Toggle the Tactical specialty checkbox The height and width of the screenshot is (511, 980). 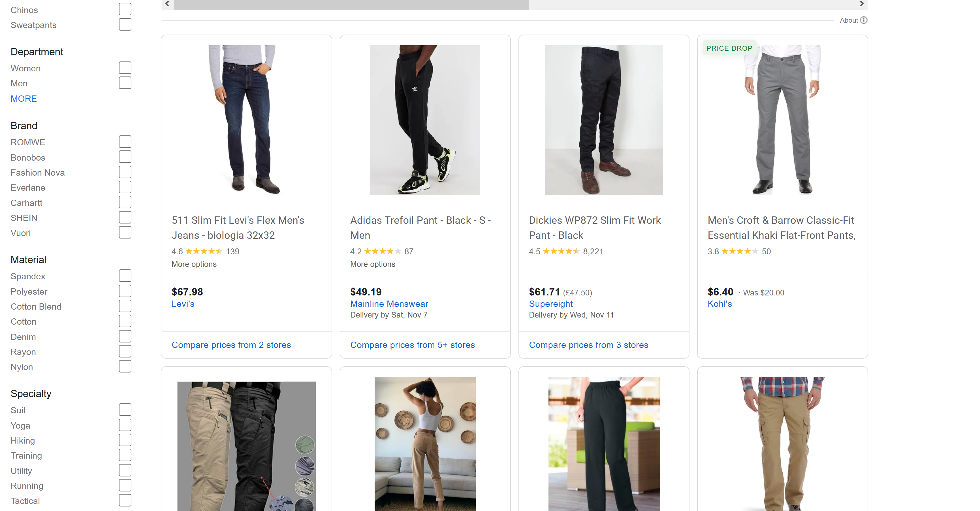[x=125, y=500]
